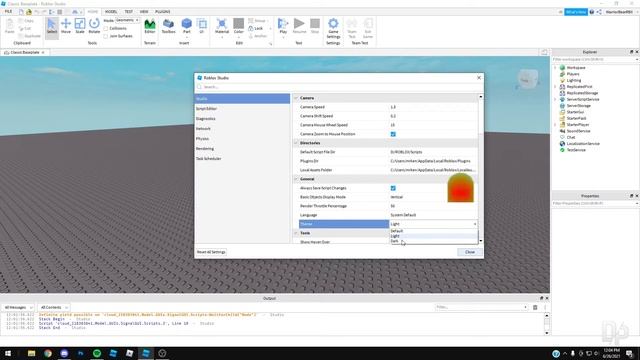The height and width of the screenshot is (360, 640).
Task: Open the Mode Geometric dropdown
Action: point(127,20)
